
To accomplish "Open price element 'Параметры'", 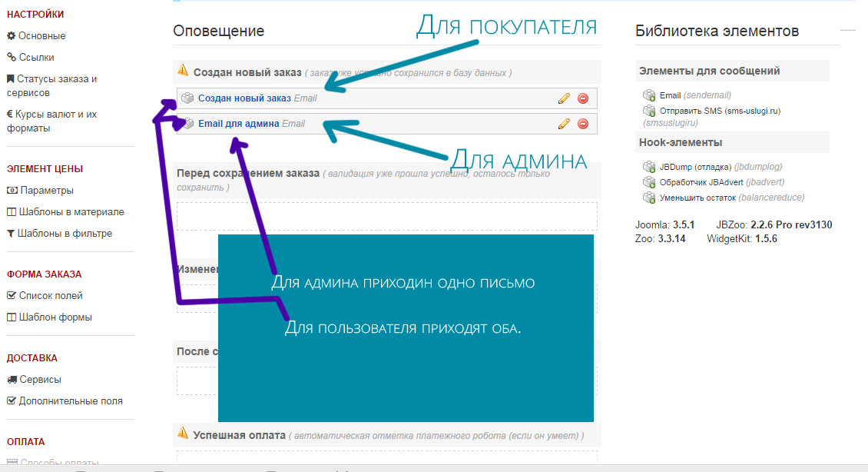I will click(x=47, y=191).
